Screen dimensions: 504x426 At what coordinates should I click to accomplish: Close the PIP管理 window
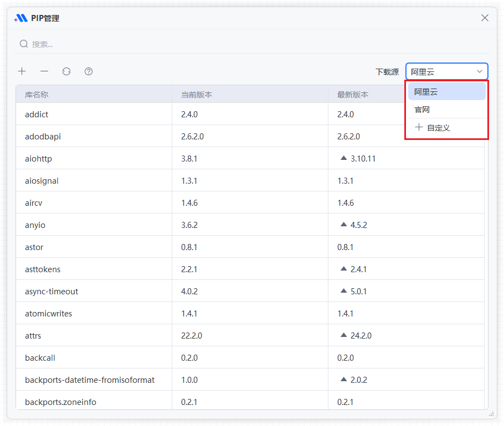pos(485,18)
